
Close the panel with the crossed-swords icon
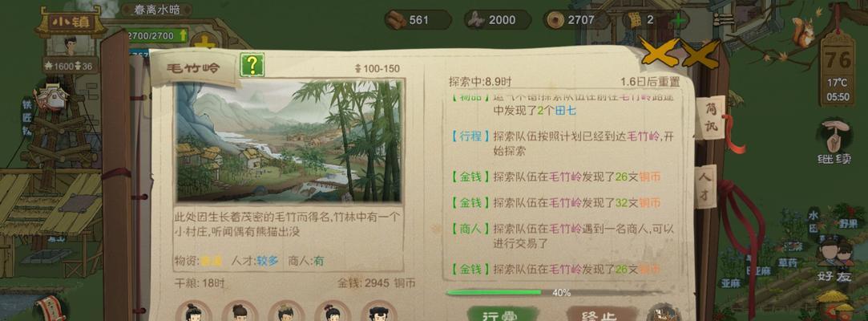680,53
